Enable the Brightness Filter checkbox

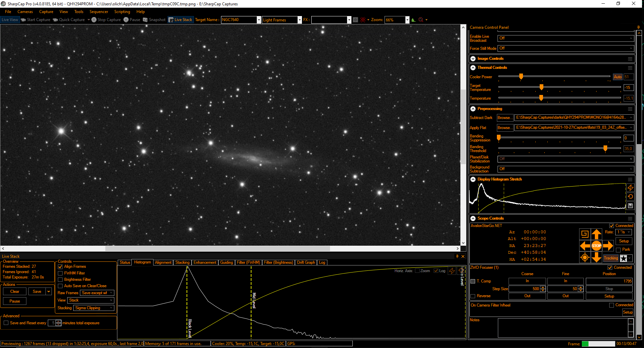tap(61, 279)
